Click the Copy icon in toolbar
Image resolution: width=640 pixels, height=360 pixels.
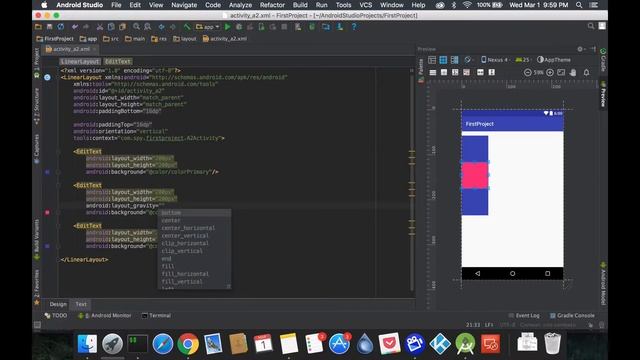(x=111, y=27)
